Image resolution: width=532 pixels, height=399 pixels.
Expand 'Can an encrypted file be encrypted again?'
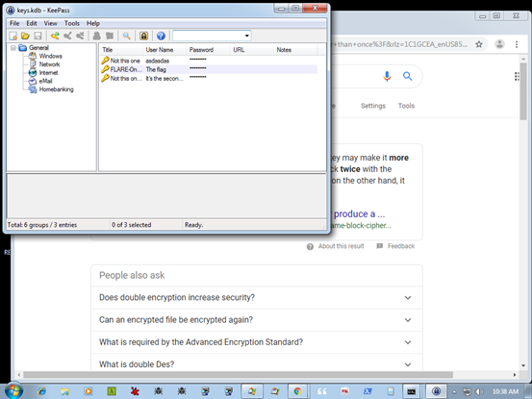tap(257, 320)
